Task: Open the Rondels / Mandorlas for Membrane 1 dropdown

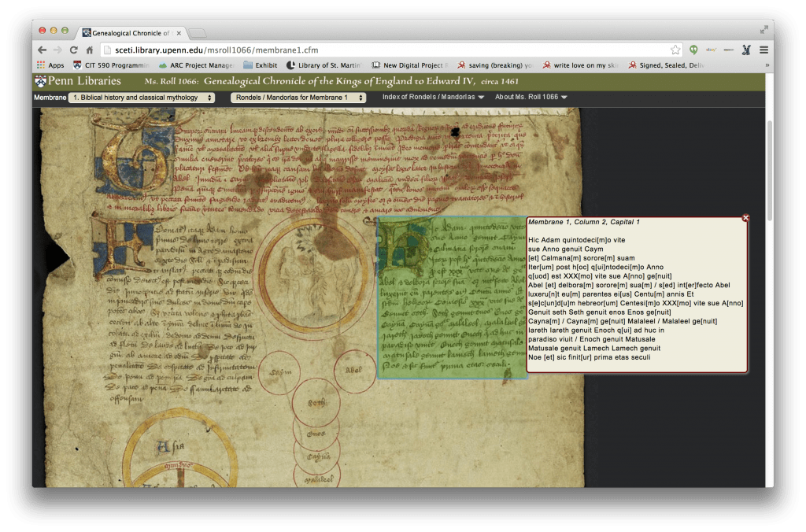Action: coord(298,97)
